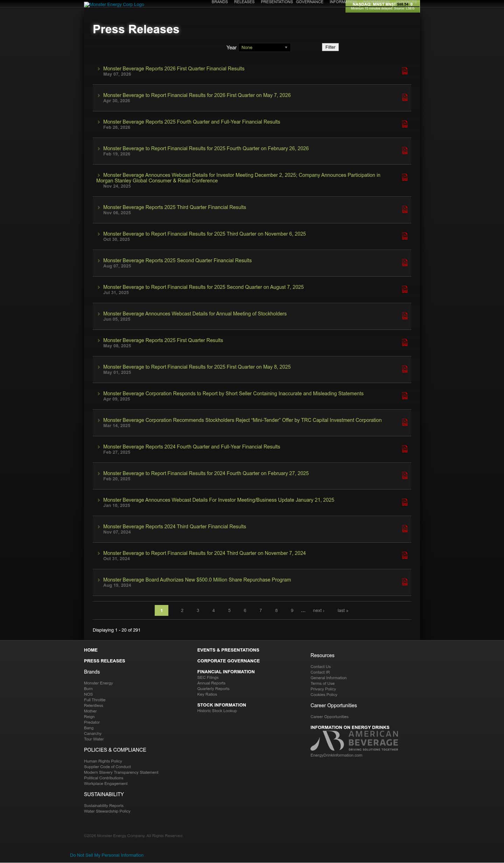
Task: Open Cookies Policy footer link
Action: coord(324,695)
